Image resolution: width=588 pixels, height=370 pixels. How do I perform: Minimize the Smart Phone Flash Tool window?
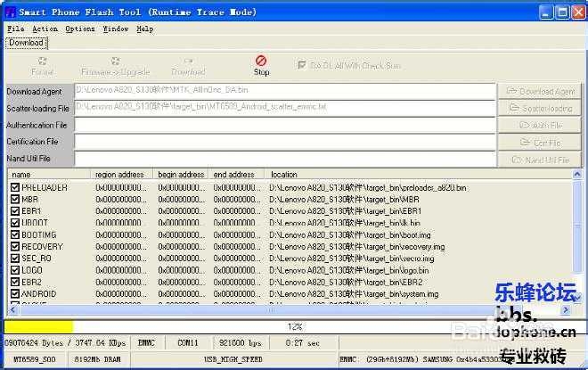tap(546, 12)
